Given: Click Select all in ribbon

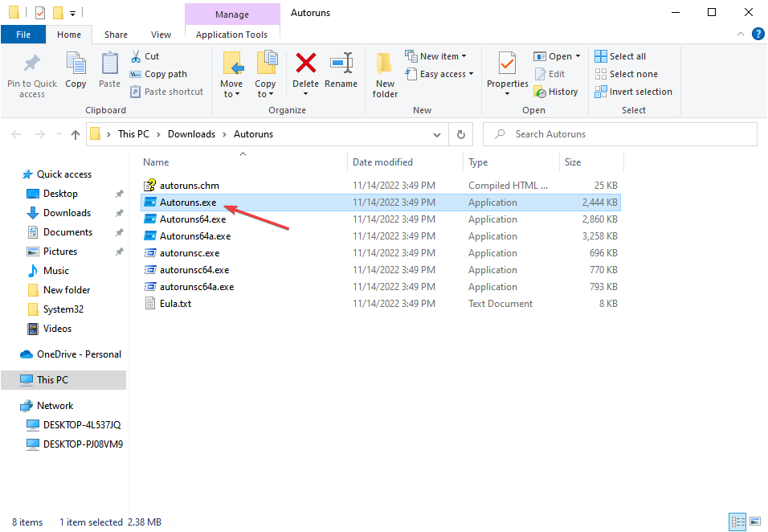Looking at the screenshot, I should point(620,56).
